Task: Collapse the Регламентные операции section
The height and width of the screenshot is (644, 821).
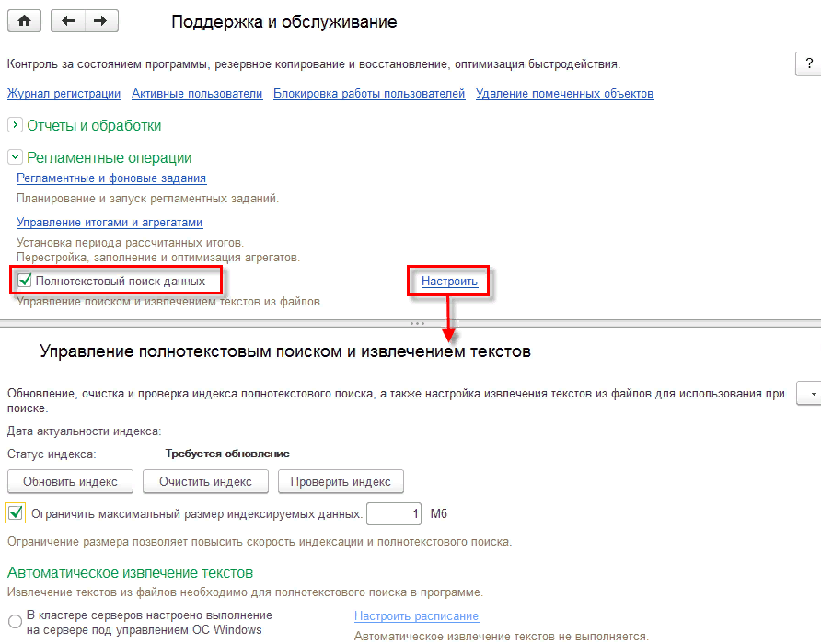Action: 15,157
